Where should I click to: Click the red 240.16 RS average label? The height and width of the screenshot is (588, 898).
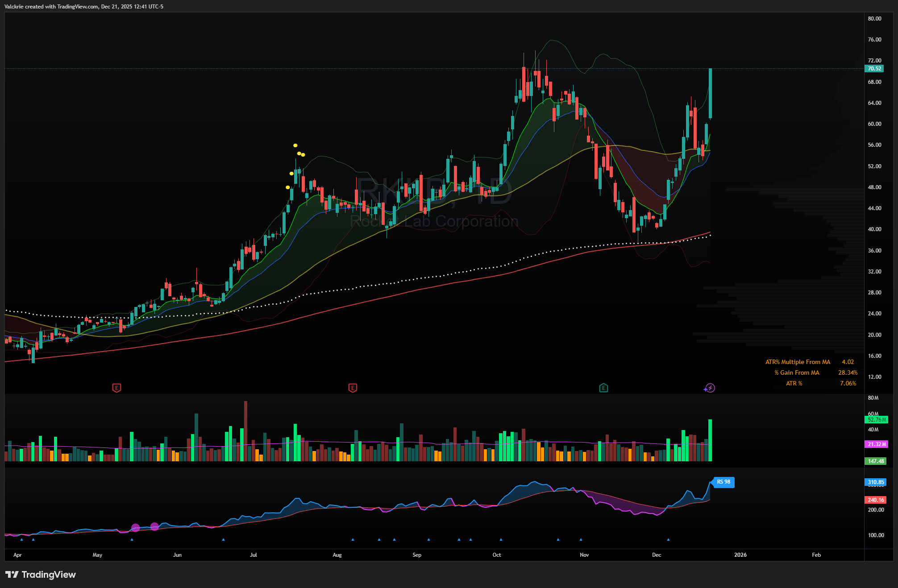coord(876,500)
